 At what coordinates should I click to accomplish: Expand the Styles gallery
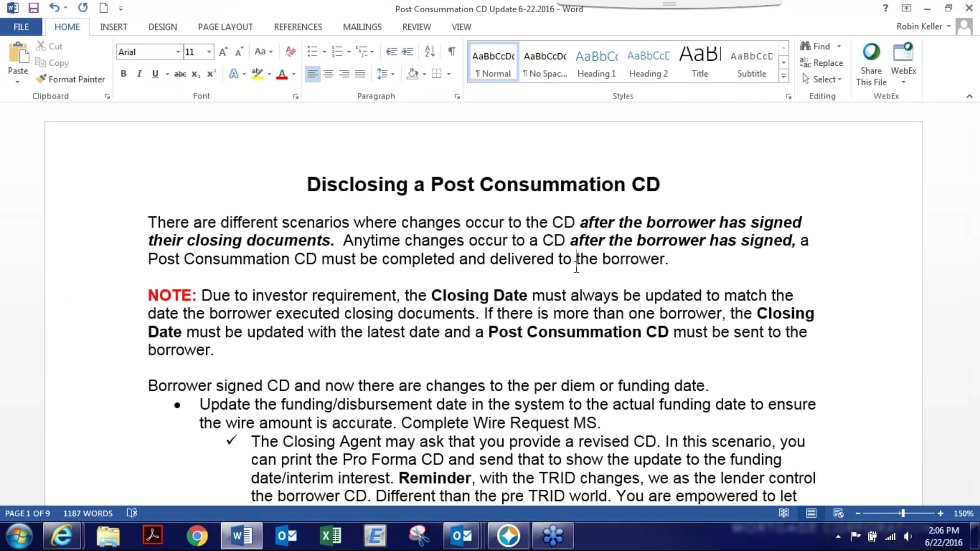click(784, 76)
